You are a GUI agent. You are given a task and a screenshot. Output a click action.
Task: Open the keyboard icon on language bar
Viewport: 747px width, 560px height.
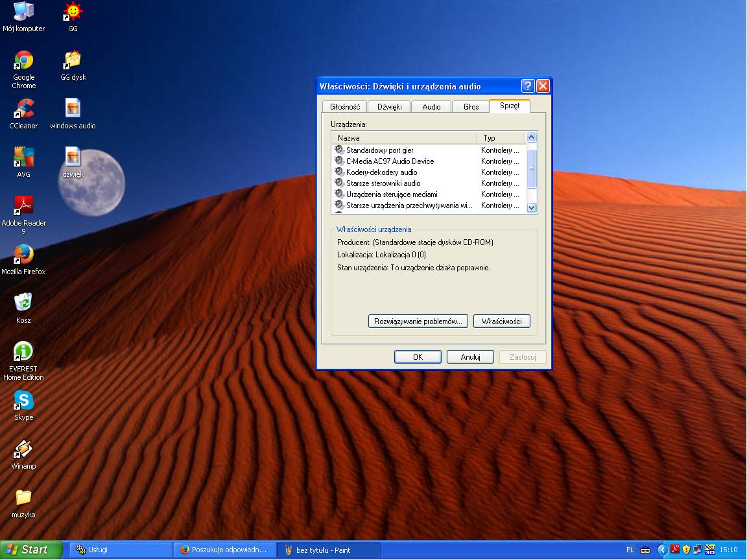click(645, 550)
